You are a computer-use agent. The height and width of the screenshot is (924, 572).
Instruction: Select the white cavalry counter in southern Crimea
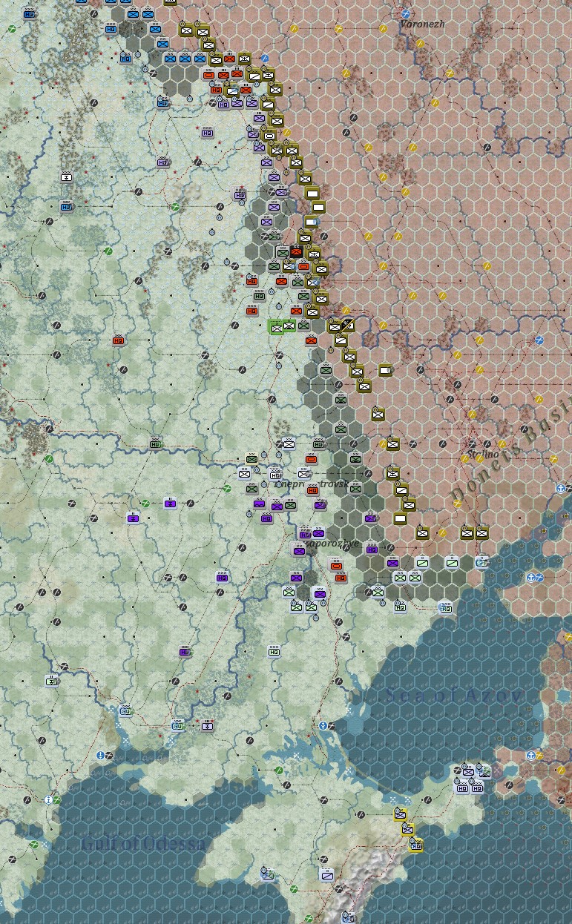pos(326,874)
